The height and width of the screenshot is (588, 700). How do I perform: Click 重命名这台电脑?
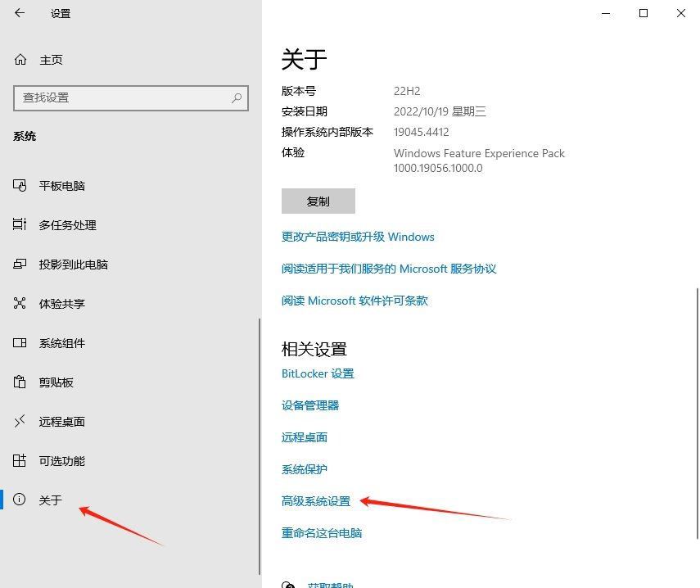(x=323, y=532)
